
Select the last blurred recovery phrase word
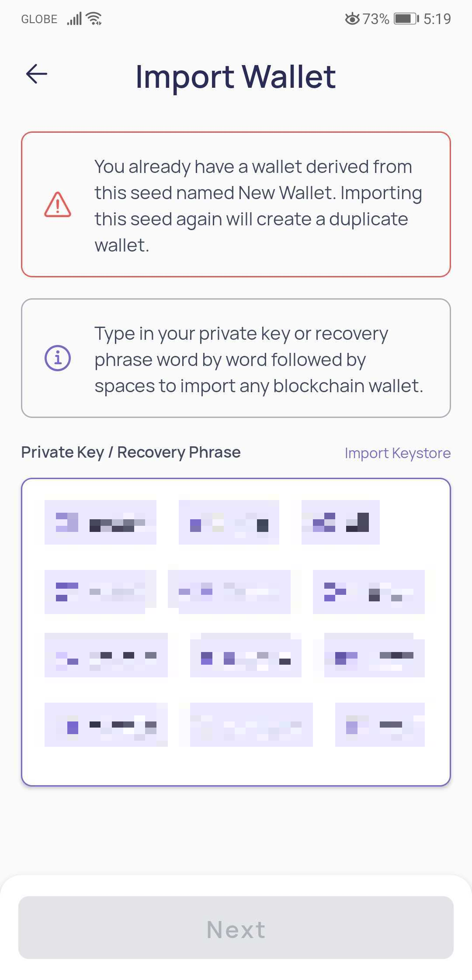(x=380, y=725)
